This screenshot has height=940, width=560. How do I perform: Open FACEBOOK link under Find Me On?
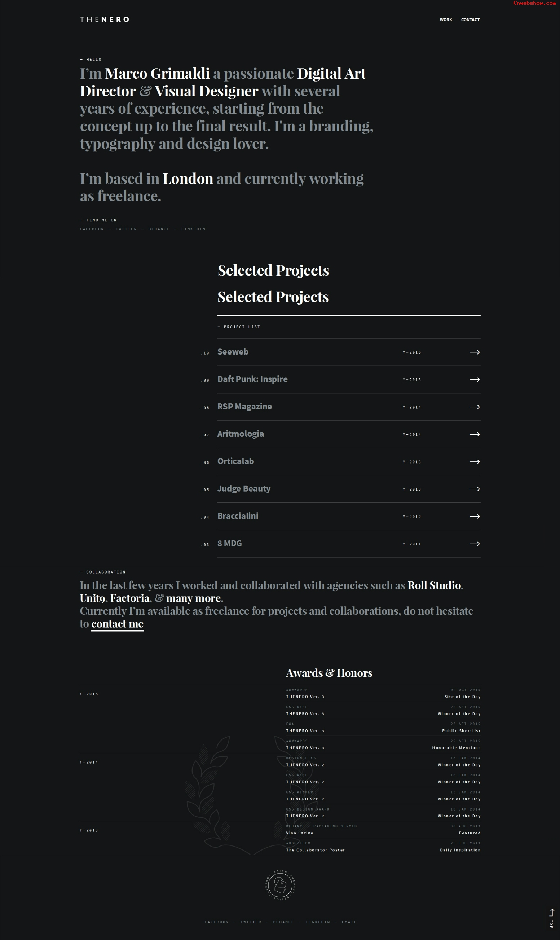tap(92, 229)
